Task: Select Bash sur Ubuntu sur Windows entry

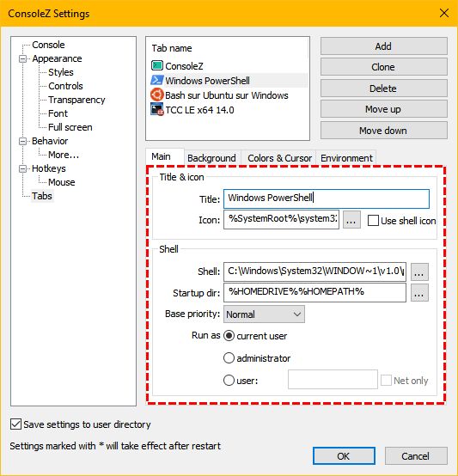Action: click(x=226, y=95)
